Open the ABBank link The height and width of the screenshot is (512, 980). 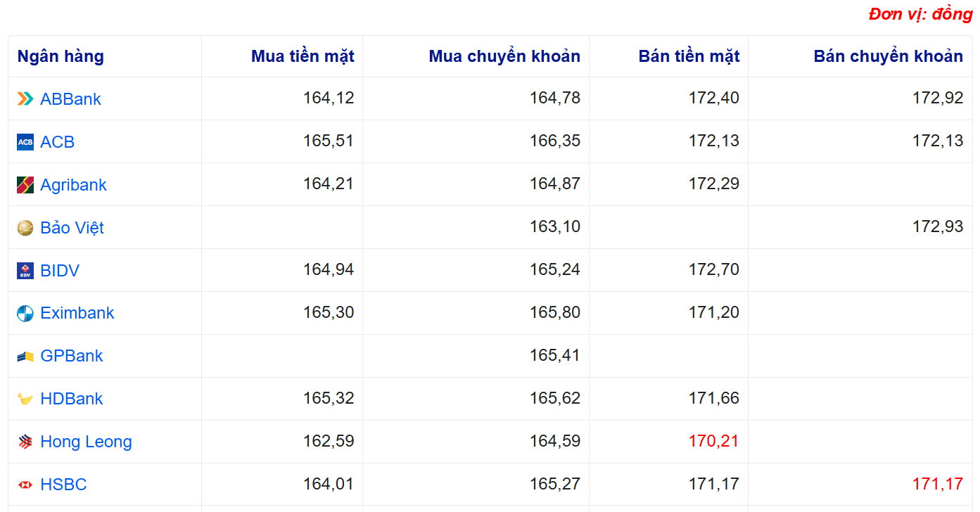(70, 99)
